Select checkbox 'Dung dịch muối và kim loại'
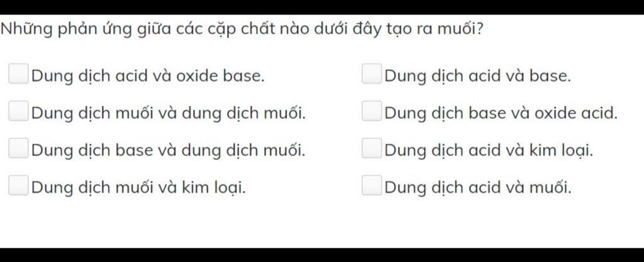644x262 pixels. click(x=18, y=186)
